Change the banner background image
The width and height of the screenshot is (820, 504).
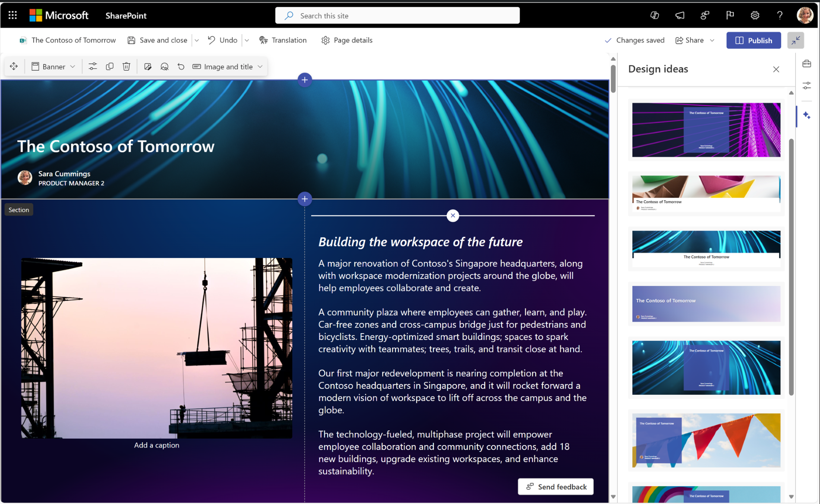(148, 66)
